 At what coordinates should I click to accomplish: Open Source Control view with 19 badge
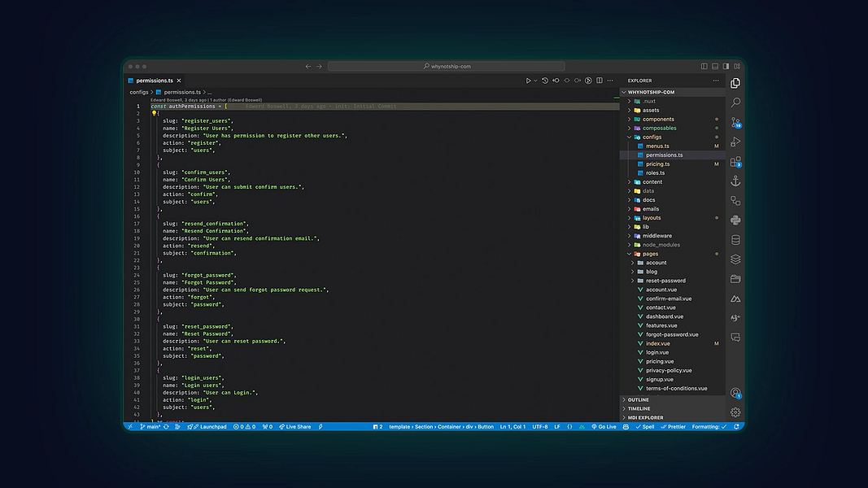pos(735,123)
